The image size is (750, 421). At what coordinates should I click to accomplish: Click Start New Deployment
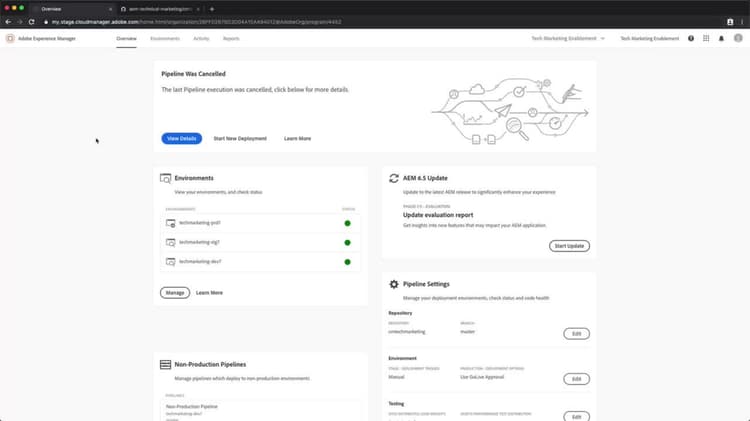(240, 138)
